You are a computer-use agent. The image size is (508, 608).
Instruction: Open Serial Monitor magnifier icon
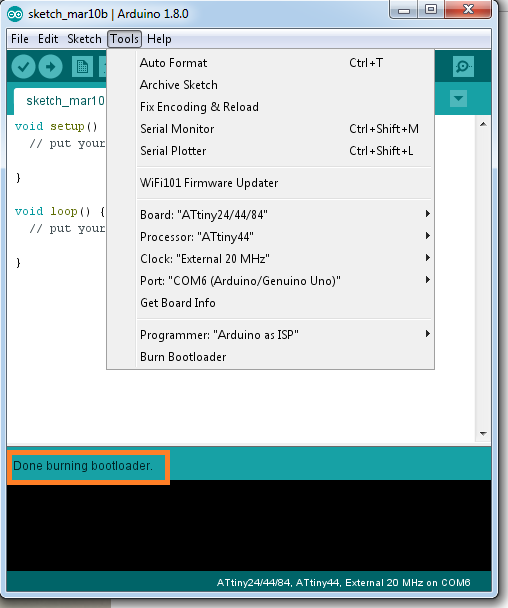click(x=463, y=67)
